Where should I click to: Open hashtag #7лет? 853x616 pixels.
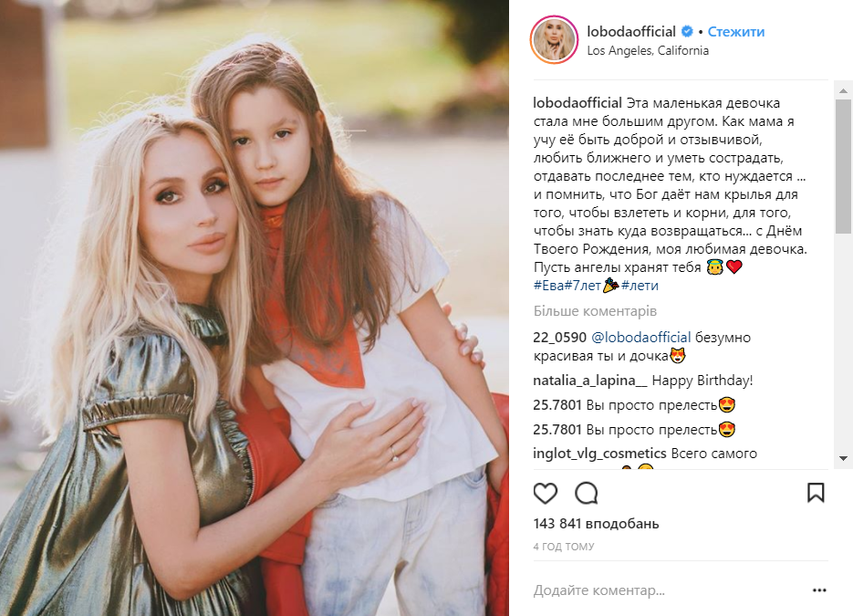coord(582,285)
